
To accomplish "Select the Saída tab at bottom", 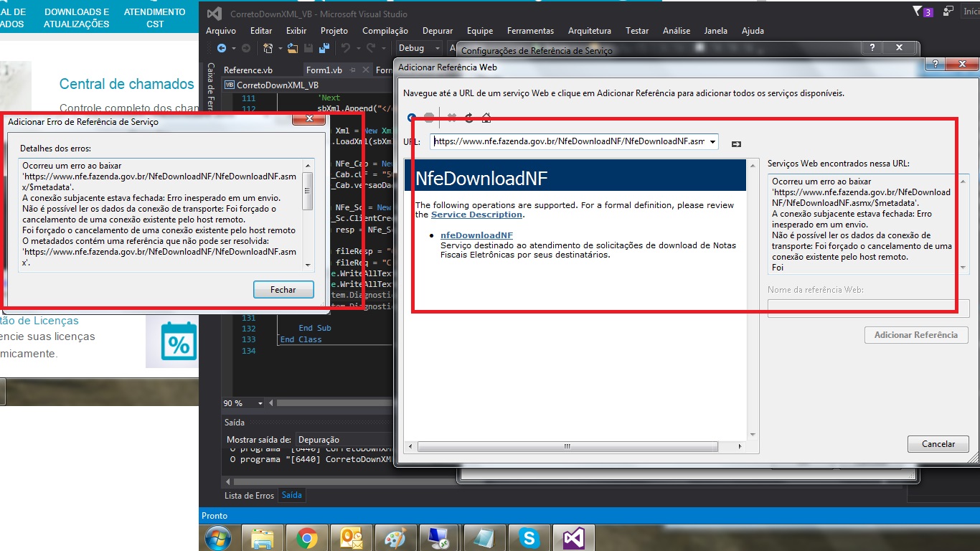I will [x=291, y=495].
